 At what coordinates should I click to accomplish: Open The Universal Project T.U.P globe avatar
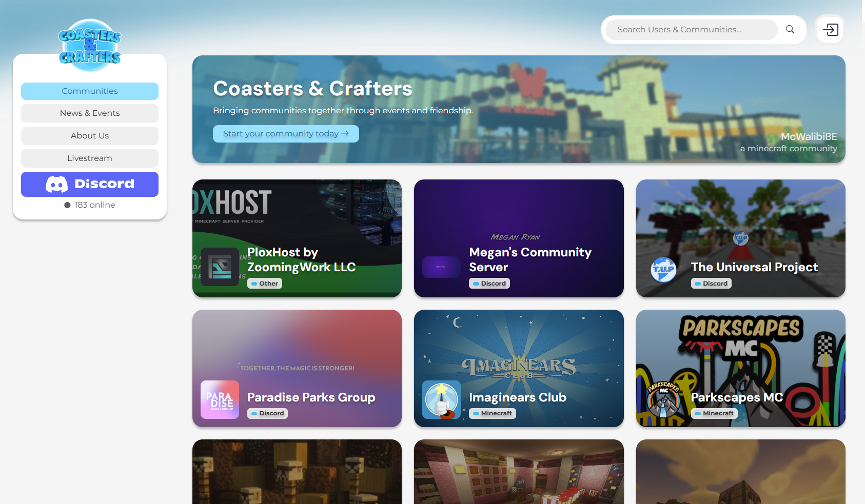pos(663,270)
